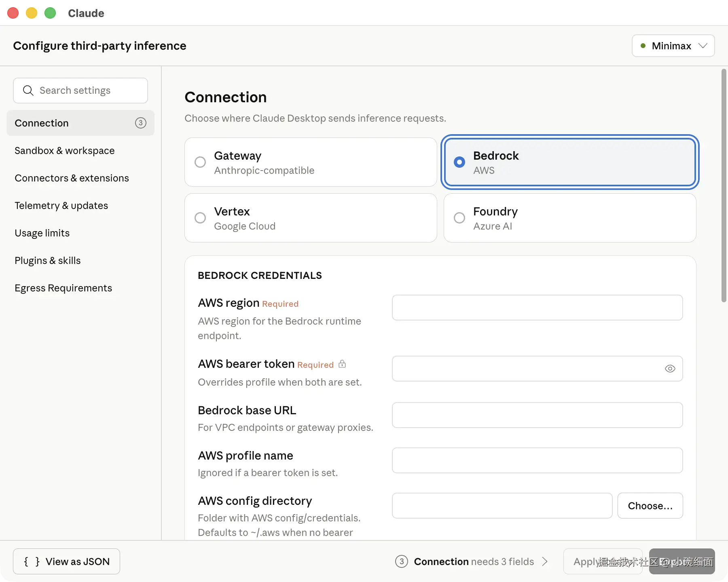728x582 pixels.
Task: Click the Connection badge showing 3
Action: point(140,123)
